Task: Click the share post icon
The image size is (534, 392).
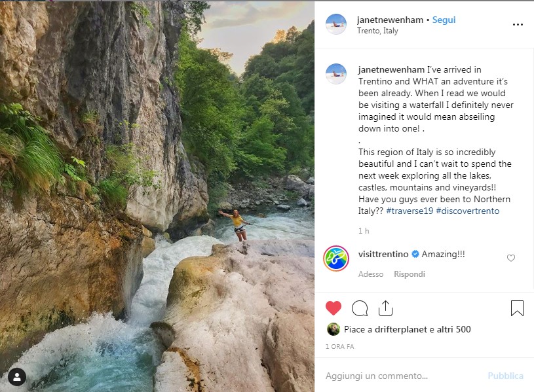Action: click(385, 308)
